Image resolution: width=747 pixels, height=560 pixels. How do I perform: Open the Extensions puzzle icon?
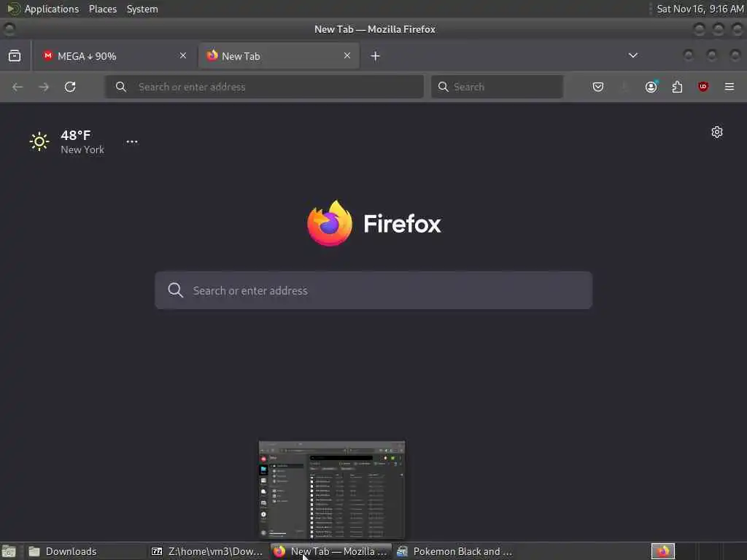677,87
